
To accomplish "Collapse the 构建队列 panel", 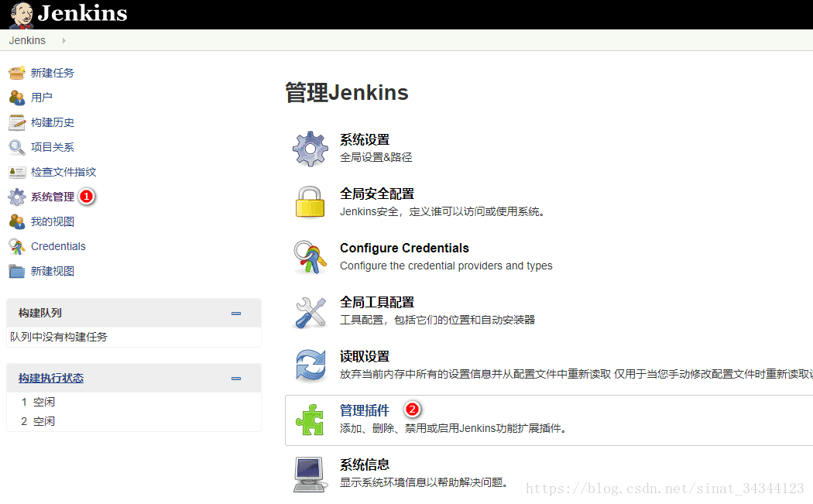I will point(236,314).
